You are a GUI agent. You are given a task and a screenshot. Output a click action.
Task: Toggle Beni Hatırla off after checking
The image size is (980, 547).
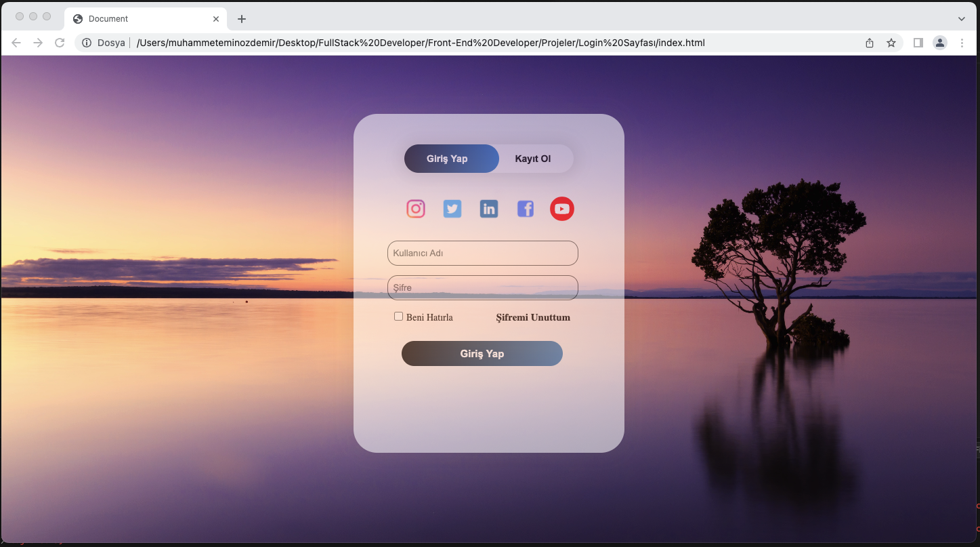[398, 315]
